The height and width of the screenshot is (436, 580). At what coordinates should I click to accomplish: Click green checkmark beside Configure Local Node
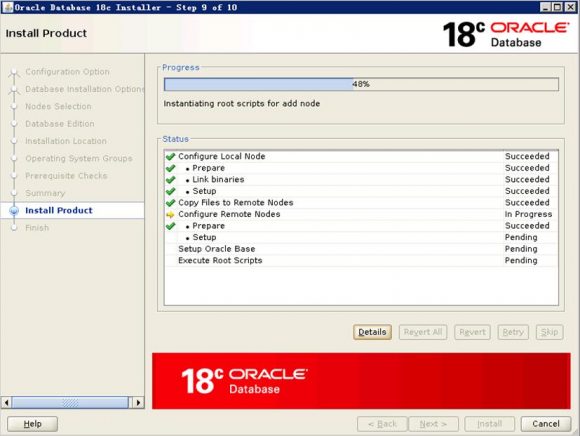click(170, 156)
